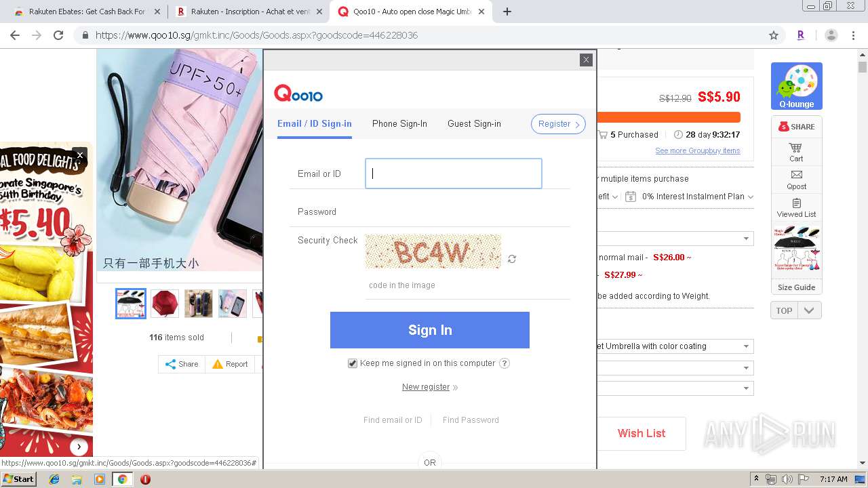This screenshot has width=868, height=488.
Task: Go back to previous page
Action: coord(15,35)
